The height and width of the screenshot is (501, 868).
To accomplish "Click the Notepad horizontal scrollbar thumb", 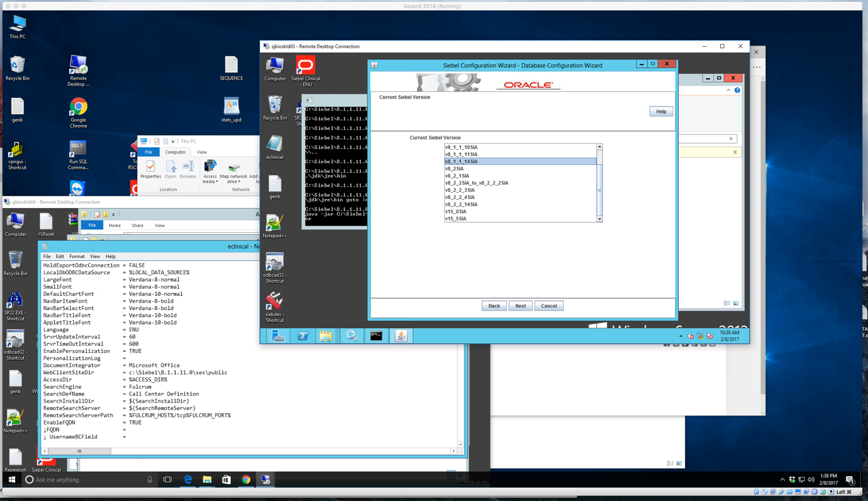I will (79, 451).
